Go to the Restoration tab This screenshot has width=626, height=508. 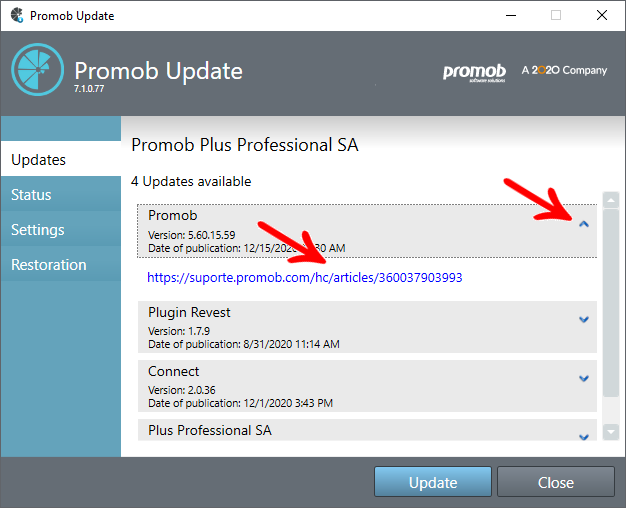click(61, 264)
